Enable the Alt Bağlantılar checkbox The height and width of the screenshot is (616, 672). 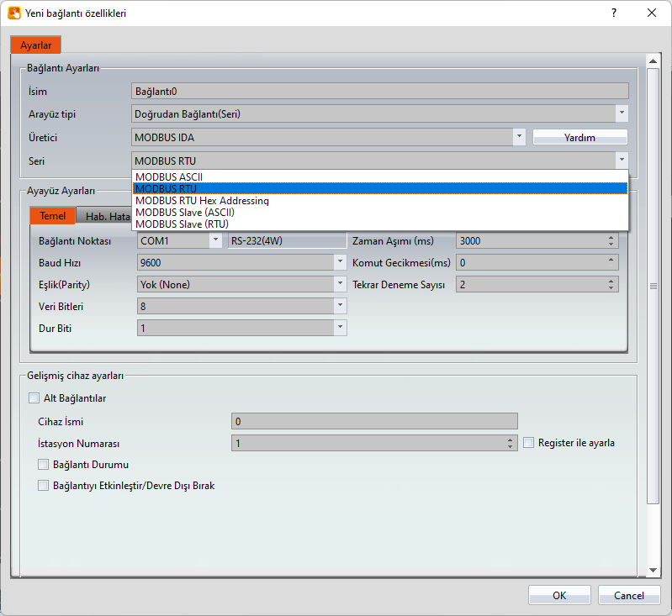[34, 398]
